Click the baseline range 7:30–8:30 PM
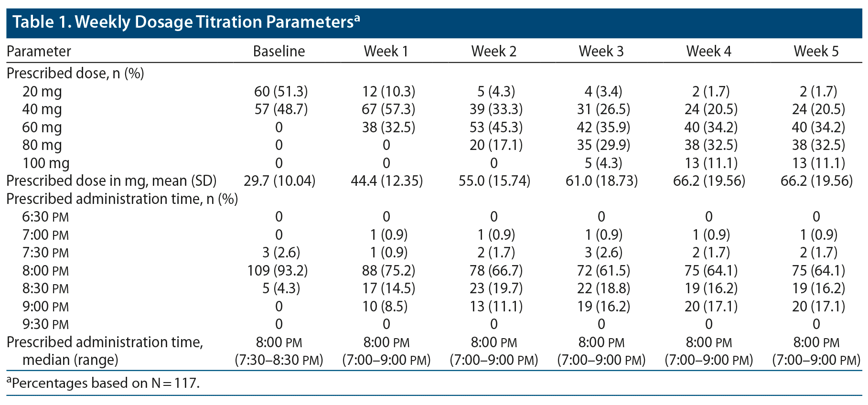Viewport: 868px width, 405px height. pyautogui.click(x=279, y=360)
